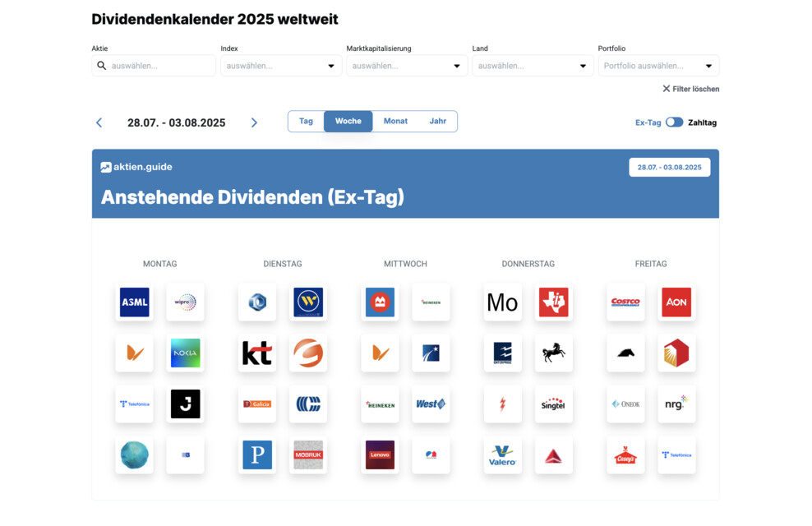812x526 pixels.
Task: Expand the Land filter dropdown
Action: coord(533,66)
